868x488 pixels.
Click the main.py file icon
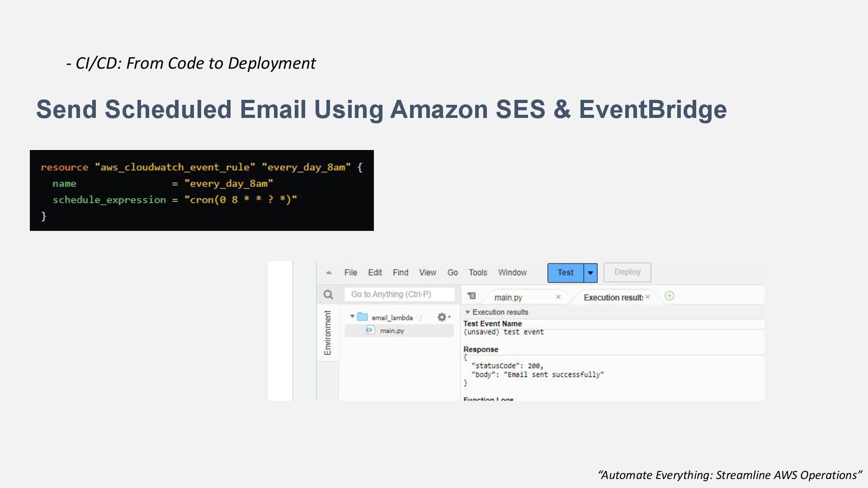click(x=370, y=330)
